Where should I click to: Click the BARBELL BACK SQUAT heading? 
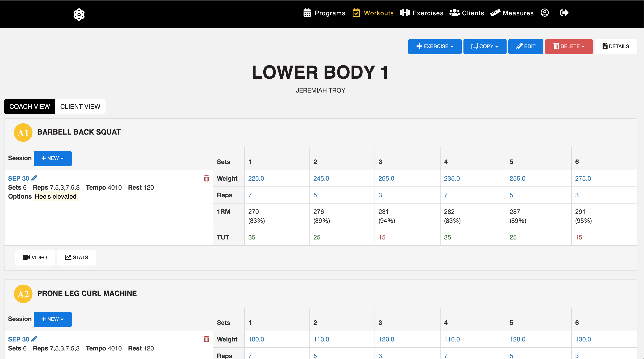[x=79, y=132]
